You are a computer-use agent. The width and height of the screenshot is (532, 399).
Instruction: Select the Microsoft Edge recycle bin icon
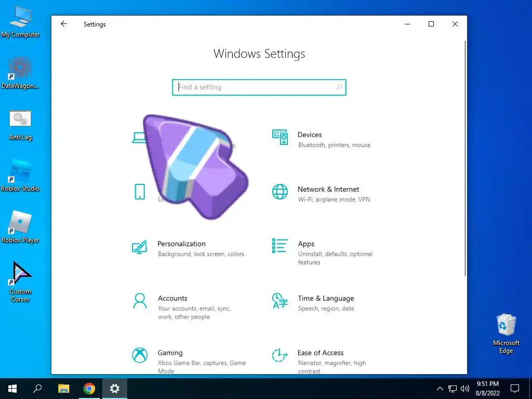(506, 333)
